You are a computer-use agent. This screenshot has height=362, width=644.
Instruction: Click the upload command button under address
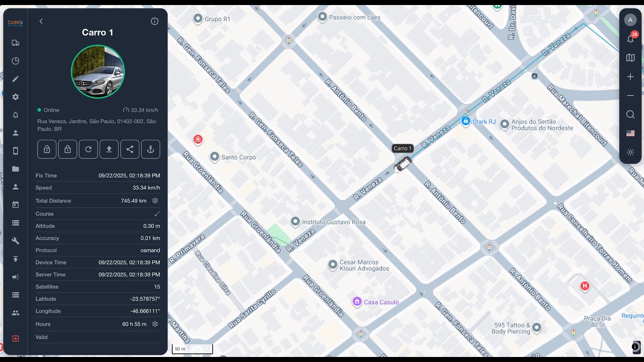pyautogui.click(x=109, y=149)
